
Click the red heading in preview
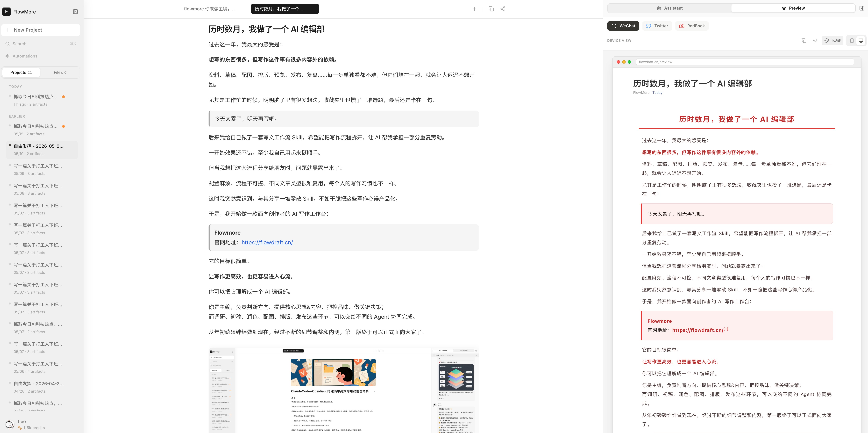point(737,119)
